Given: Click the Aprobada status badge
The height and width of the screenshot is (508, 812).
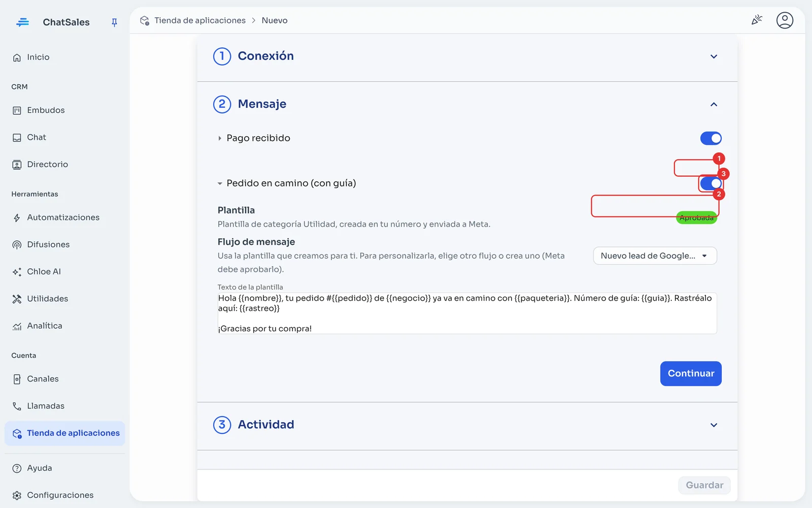Looking at the screenshot, I should click(696, 218).
